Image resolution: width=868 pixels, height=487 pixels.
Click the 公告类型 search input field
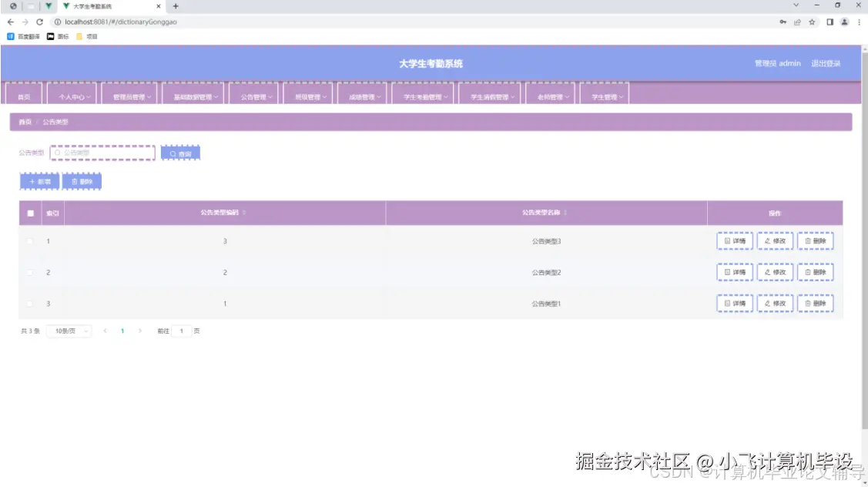coord(104,153)
